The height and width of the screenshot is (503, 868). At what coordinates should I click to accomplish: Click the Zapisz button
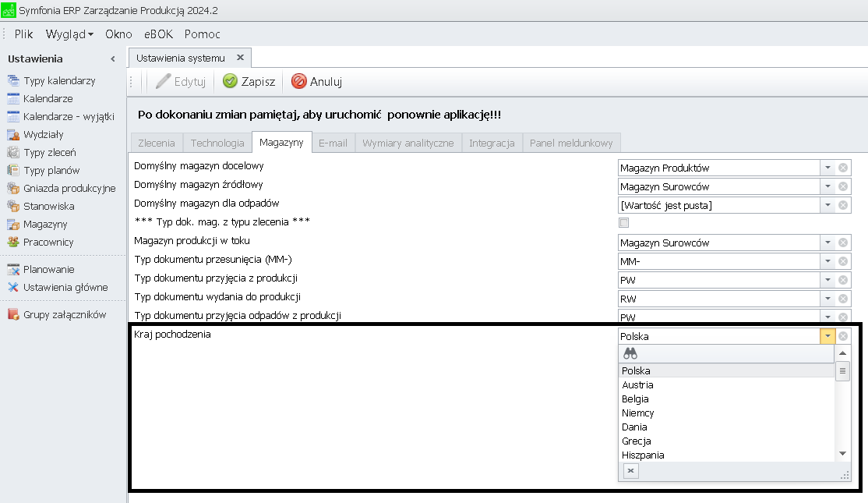pos(249,81)
